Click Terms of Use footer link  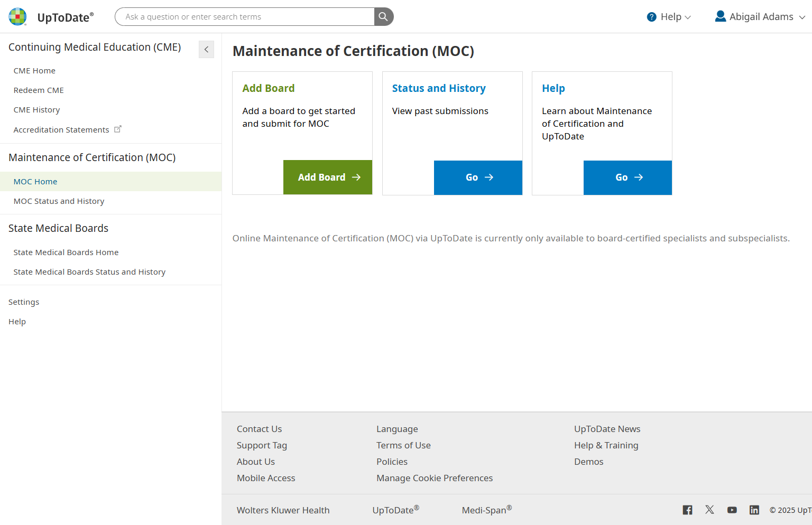(x=403, y=445)
